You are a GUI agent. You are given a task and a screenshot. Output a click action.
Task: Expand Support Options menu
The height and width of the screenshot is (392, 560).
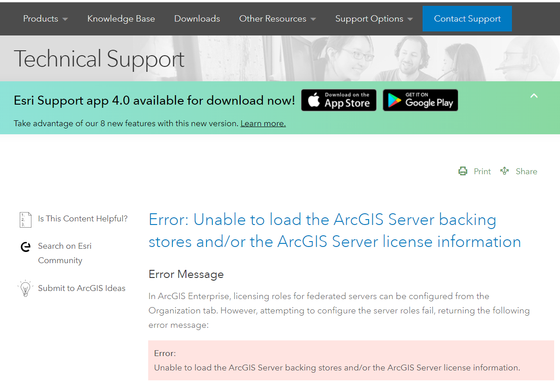(x=374, y=19)
